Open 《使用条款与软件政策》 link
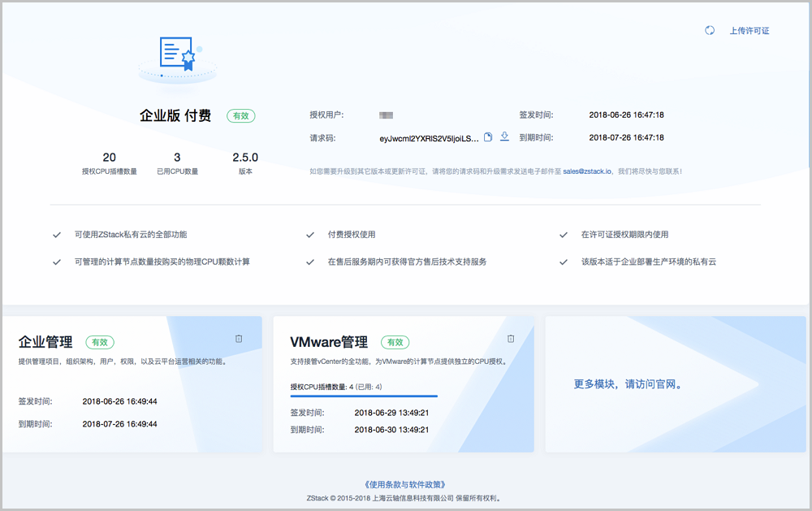Viewport: 812px width, 511px height. [405, 485]
